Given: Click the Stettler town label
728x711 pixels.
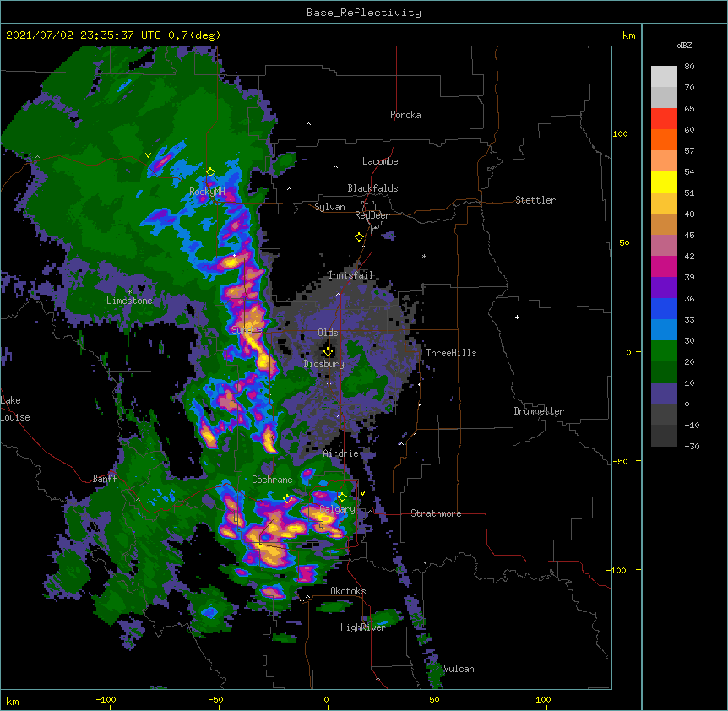Looking at the screenshot, I should (535, 200).
